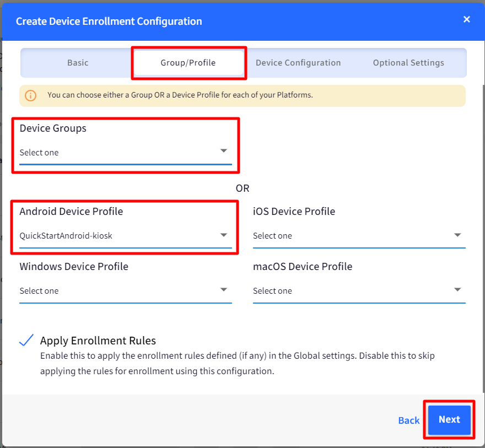Viewport: 485px width, 448px height.
Task: Open the Android Device Profile dropdown
Action: point(126,236)
